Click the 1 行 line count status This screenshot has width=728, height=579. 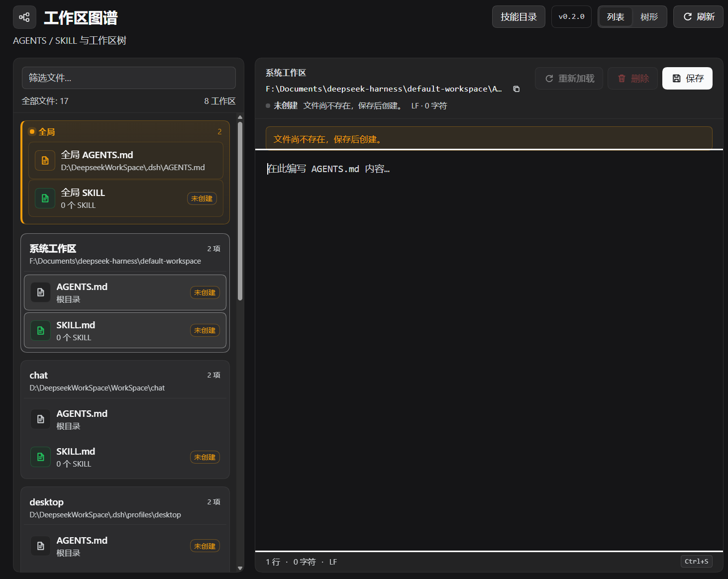273,562
